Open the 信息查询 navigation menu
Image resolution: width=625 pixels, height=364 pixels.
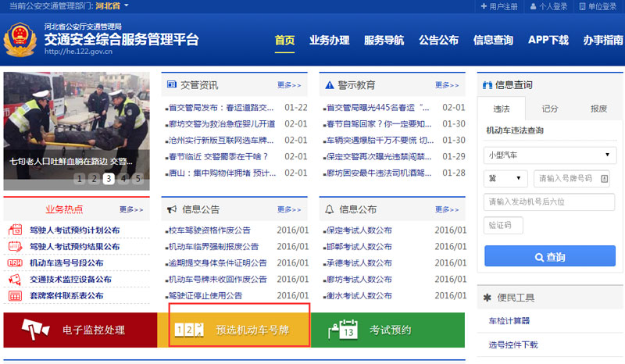tap(493, 41)
